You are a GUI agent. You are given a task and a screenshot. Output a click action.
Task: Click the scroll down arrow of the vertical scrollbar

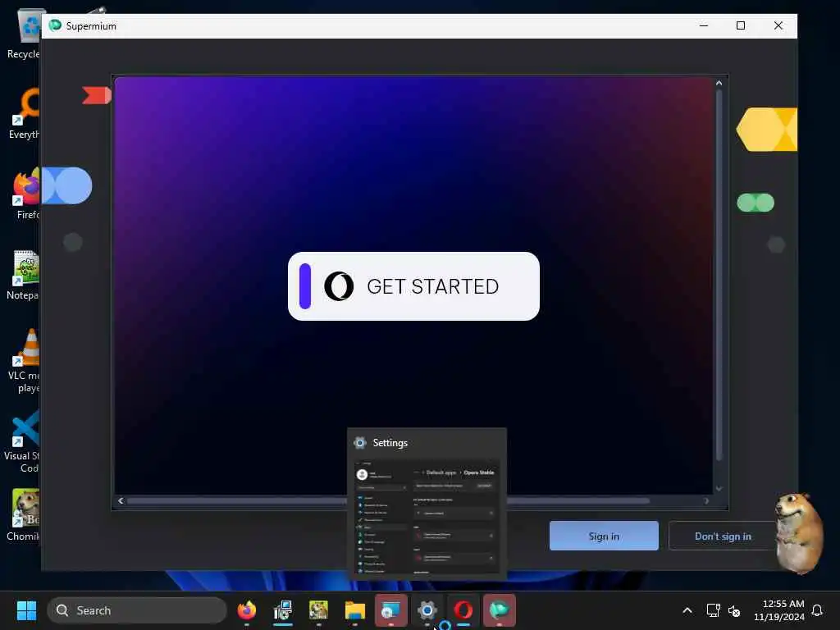click(719, 488)
